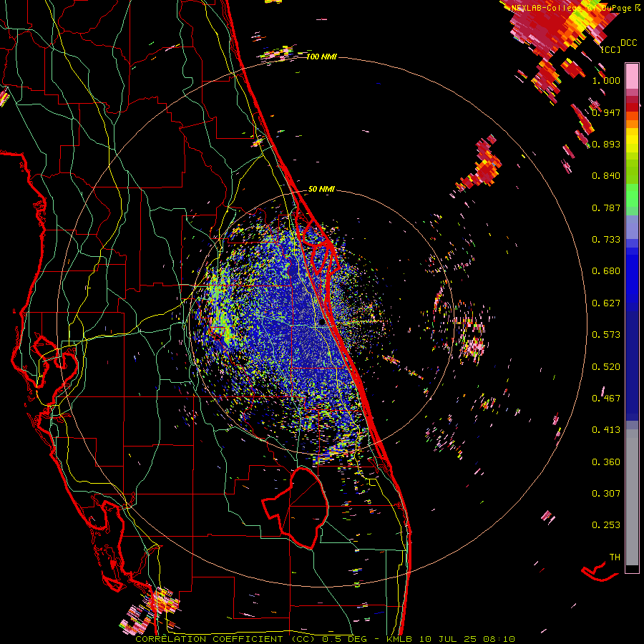
Task: Click the "KMLB" station identifier in the caption
Action: tap(401, 639)
